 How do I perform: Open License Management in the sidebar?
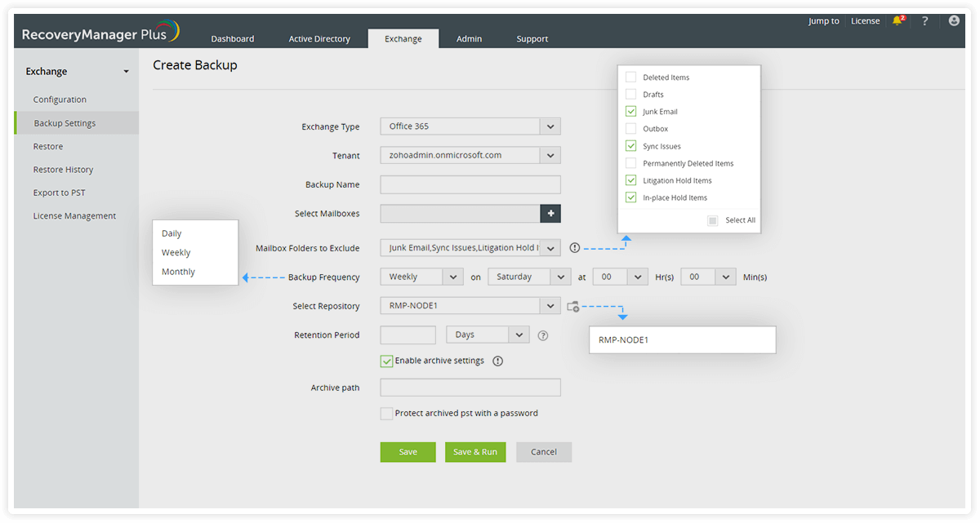(74, 216)
